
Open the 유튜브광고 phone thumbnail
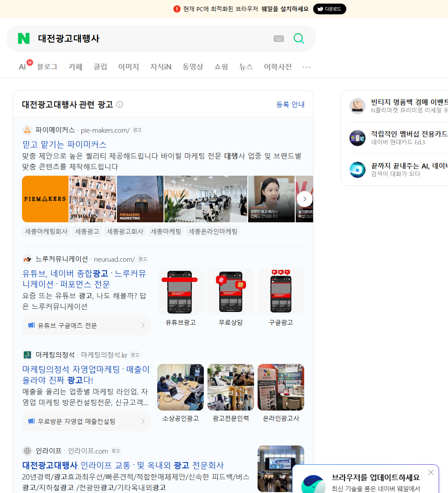click(x=181, y=291)
